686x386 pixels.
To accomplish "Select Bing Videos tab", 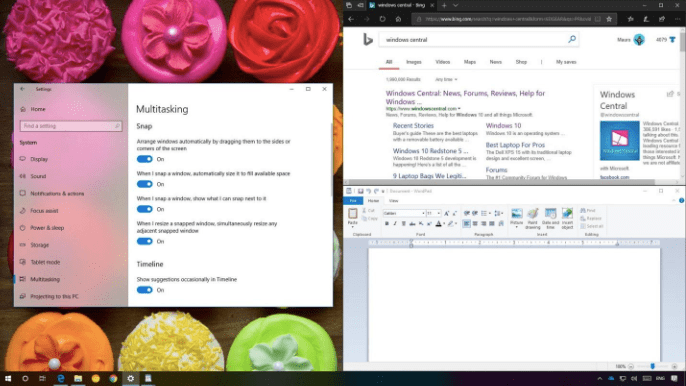I will click(x=443, y=62).
